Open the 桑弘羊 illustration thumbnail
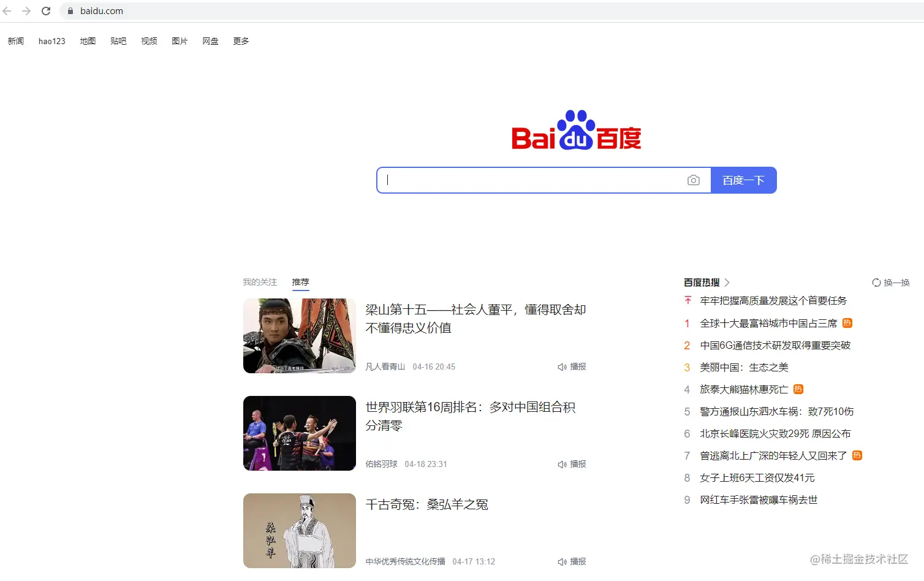This screenshot has width=924, height=581. click(300, 531)
